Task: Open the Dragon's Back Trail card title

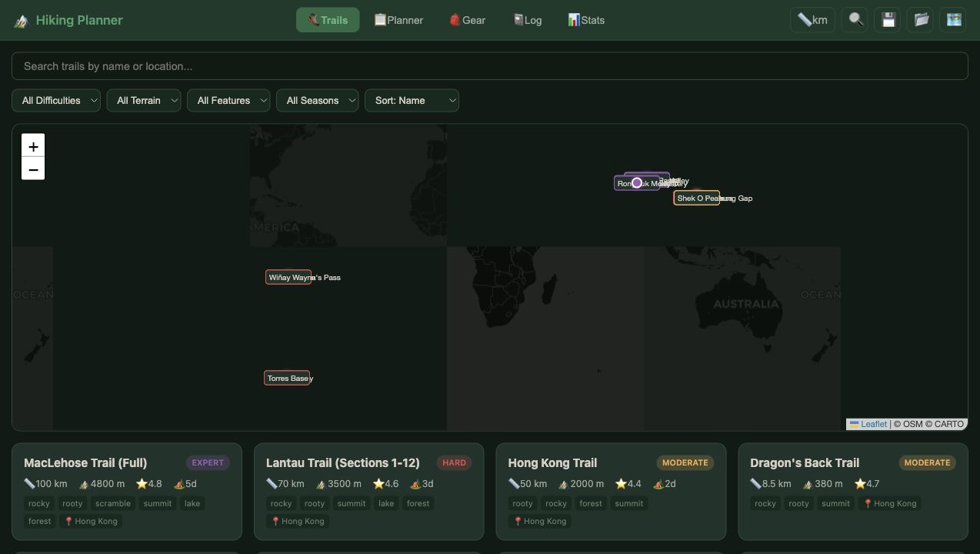Action: [805, 462]
